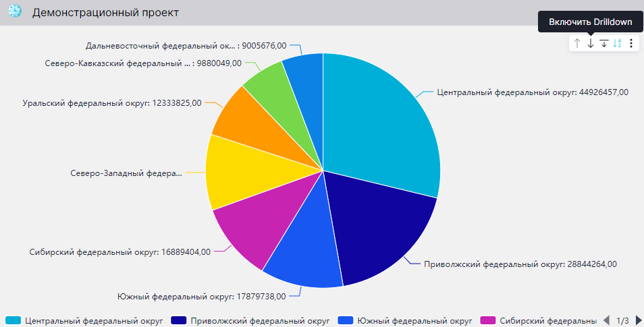Open the three-dots chart options menu
Screen dimensions: 644x327
click(x=631, y=43)
